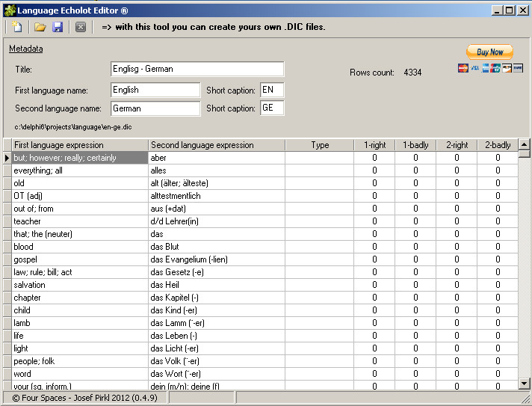Select the 'das Leben (-)' cell
The height and width of the screenshot is (406, 532).
217,336
